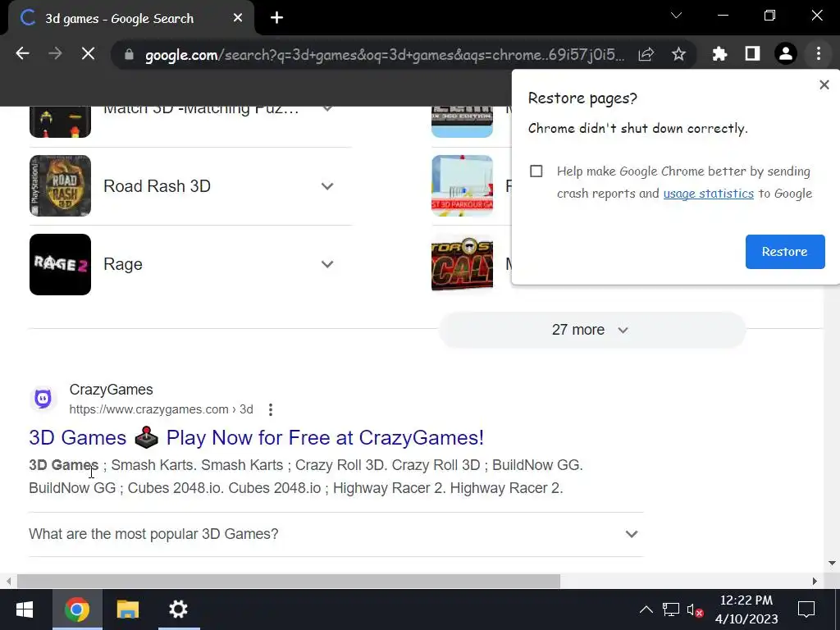Viewport: 840px width, 630px height.
Task: Open the tab search dropdown arrow
Action: point(676,15)
